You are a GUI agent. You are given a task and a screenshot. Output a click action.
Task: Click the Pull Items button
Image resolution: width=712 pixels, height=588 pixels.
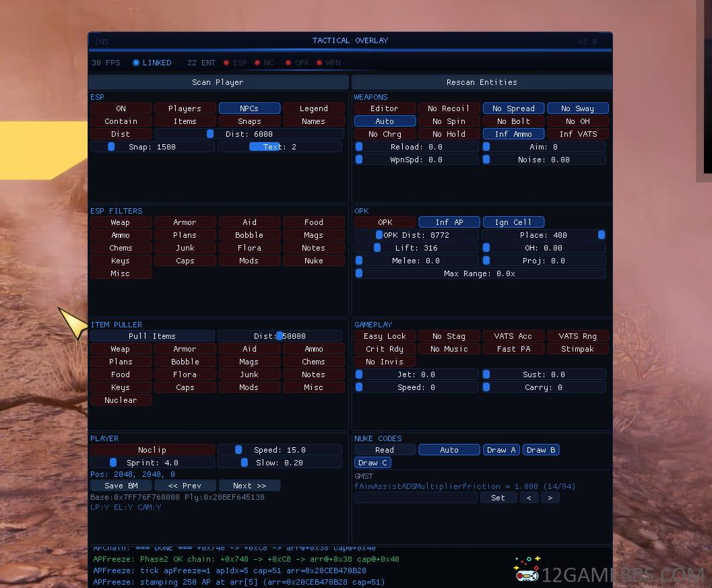[152, 336]
